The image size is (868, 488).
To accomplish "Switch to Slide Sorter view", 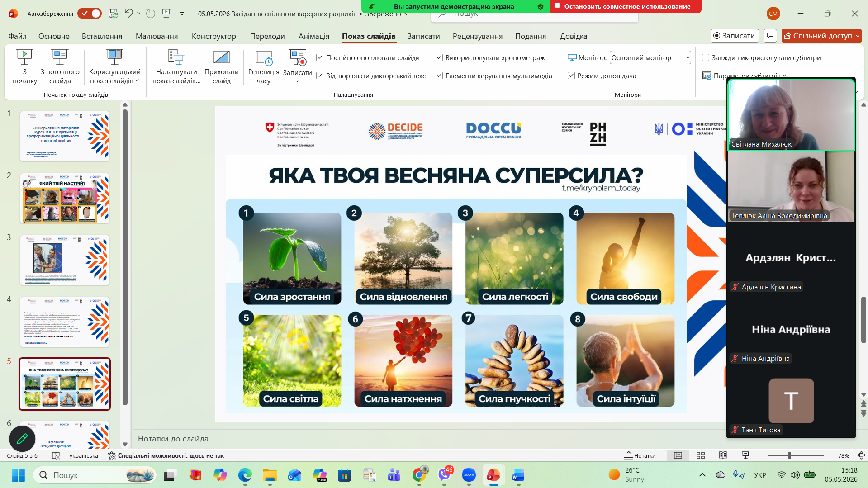I will (x=701, y=455).
